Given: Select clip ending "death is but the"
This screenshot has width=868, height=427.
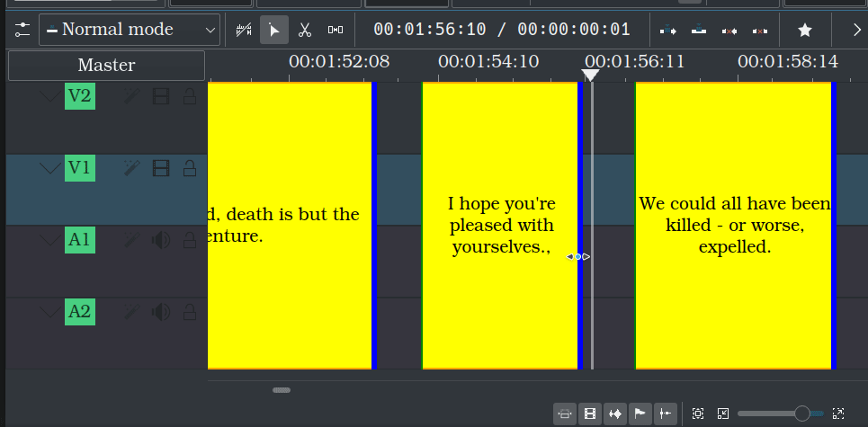Looking at the screenshot, I should coord(291,225).
